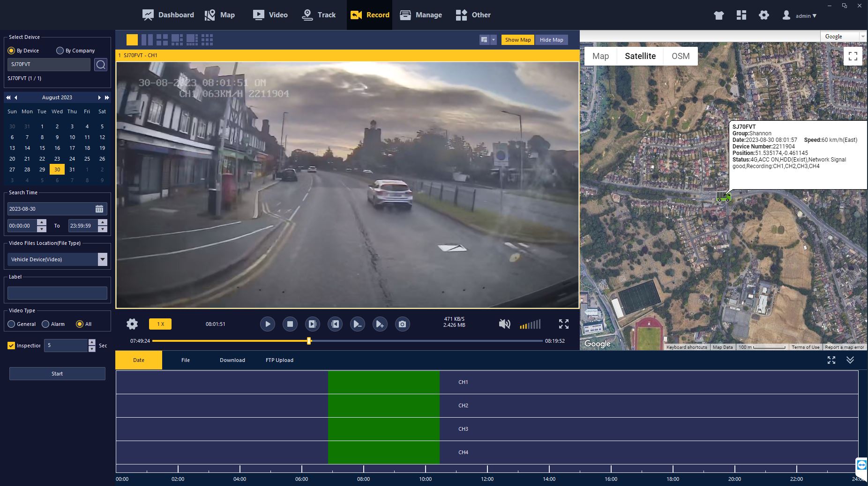Uncheck the Inspection checkbox
The width and height of the screenshot is (868, 486).
pos(11,346)
